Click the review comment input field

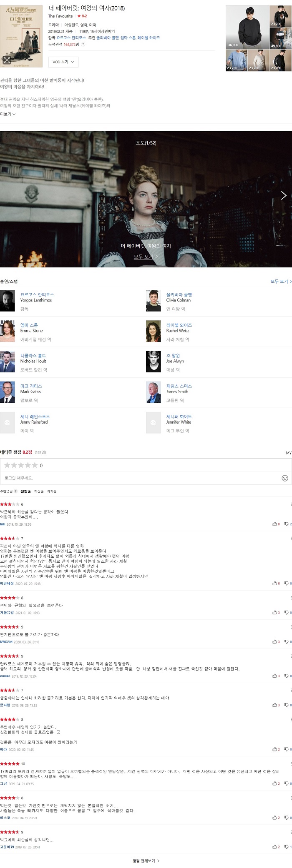coord(141,478)
